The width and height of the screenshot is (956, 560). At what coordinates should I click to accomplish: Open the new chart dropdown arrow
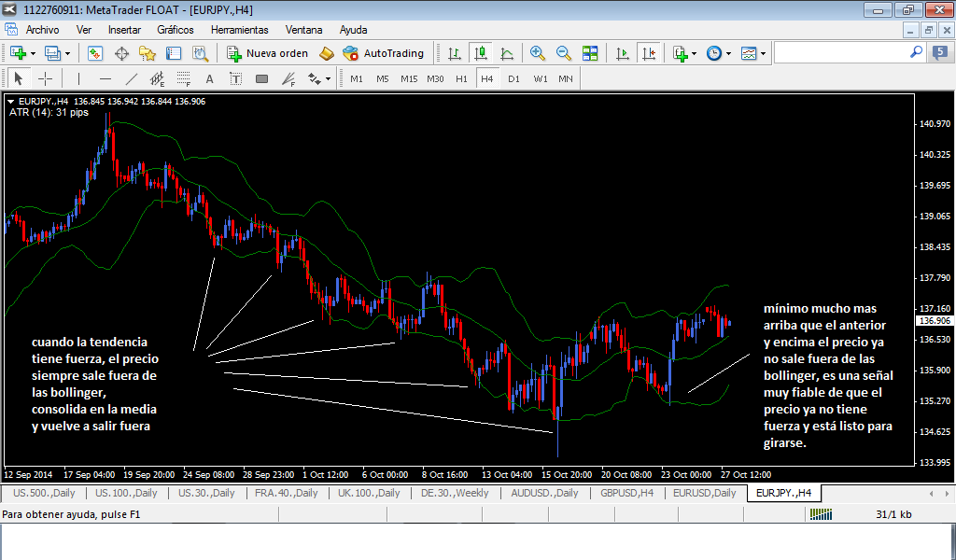click(x=35, y=53)
